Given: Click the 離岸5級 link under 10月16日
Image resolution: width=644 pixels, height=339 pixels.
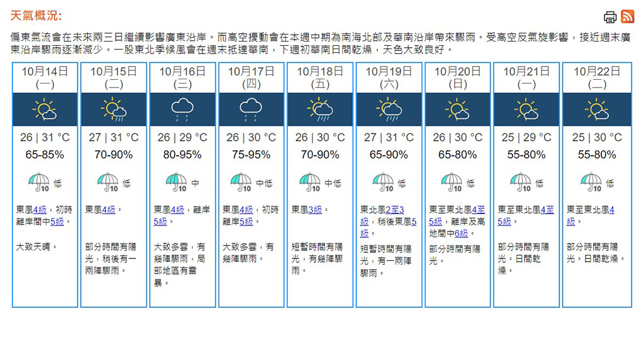Looking at the screenshot, I should 160,221.
